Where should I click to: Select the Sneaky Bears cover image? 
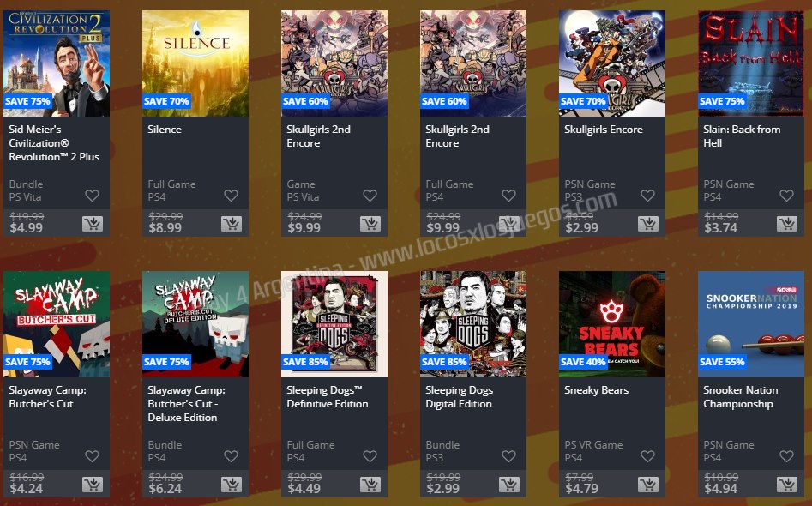(612, 324)
